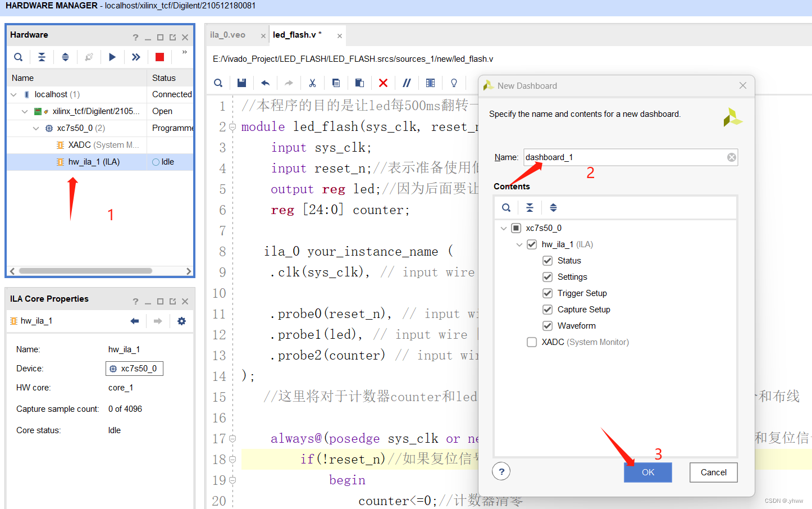Click the light bulb language templates icon
The height and width of the screenshot is (509, 812).
tap(454, 83)
